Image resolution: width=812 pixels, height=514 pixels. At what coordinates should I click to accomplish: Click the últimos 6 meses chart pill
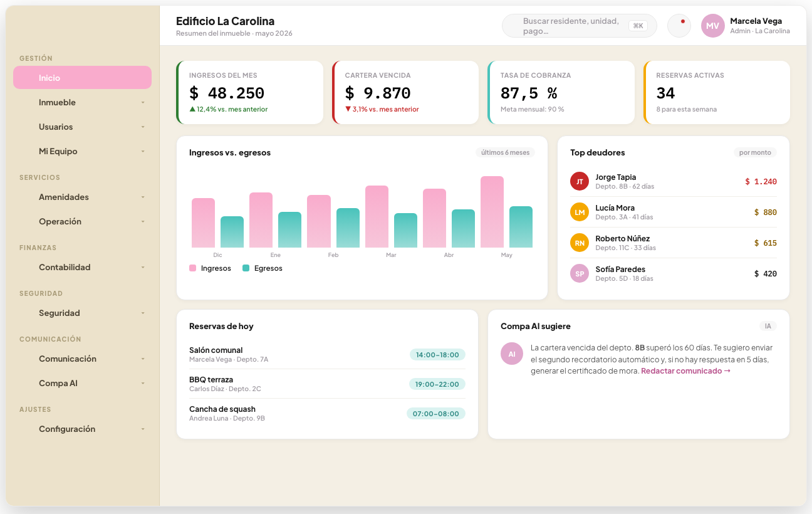505,152
